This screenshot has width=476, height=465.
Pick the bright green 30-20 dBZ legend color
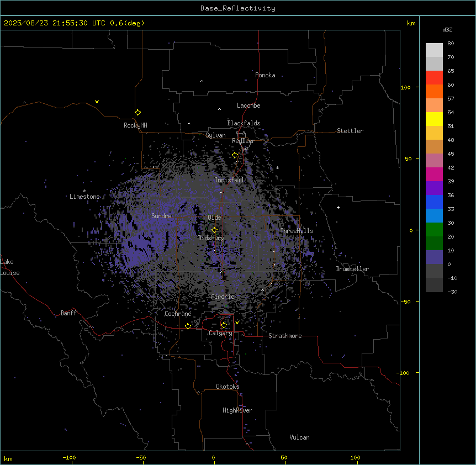434,230
